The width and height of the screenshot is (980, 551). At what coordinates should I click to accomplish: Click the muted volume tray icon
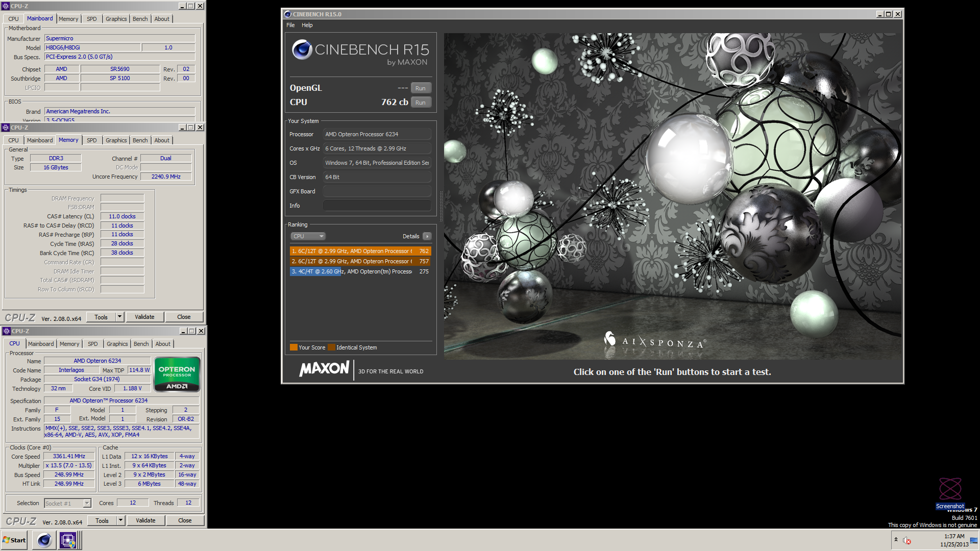point(907,540)
